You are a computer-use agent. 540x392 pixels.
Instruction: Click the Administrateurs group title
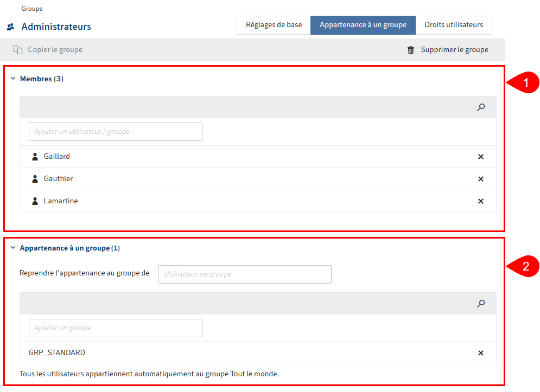56,27
